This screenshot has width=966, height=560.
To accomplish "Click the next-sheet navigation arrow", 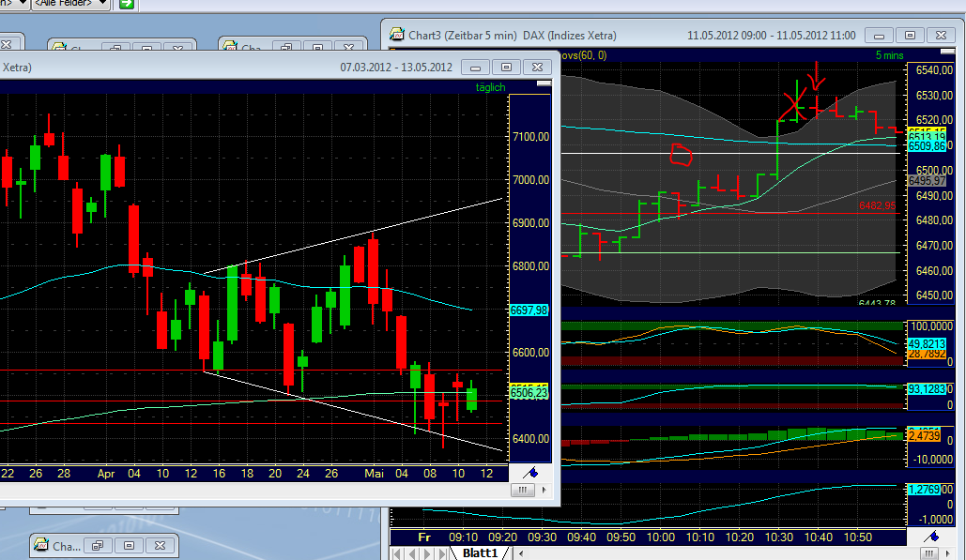I will (426, 552).
